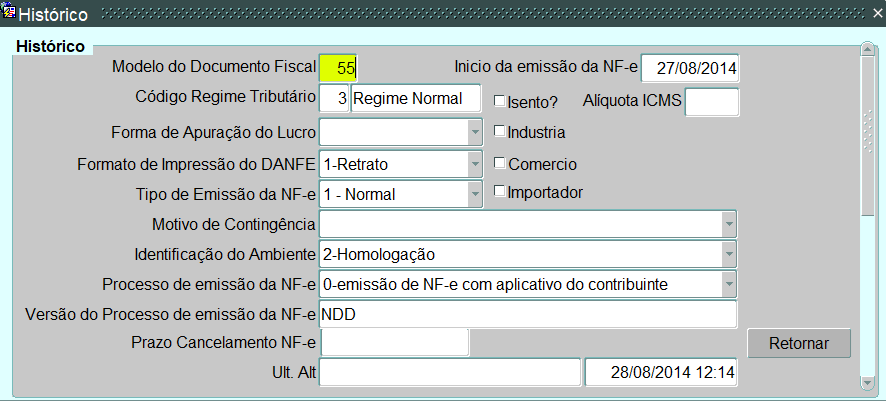Check the Industria checkbox
Viewport: 886px width, 401px height.
pyautogui.click(x=500, y=131)
